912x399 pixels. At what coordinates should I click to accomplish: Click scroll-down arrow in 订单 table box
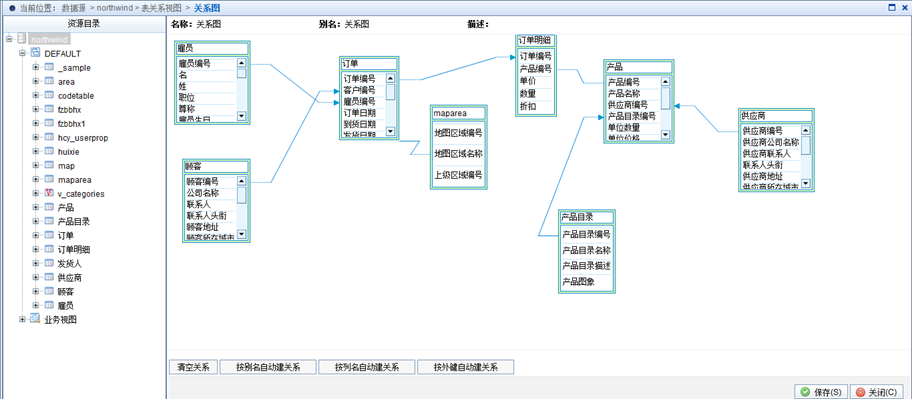(x=390, y=131)
